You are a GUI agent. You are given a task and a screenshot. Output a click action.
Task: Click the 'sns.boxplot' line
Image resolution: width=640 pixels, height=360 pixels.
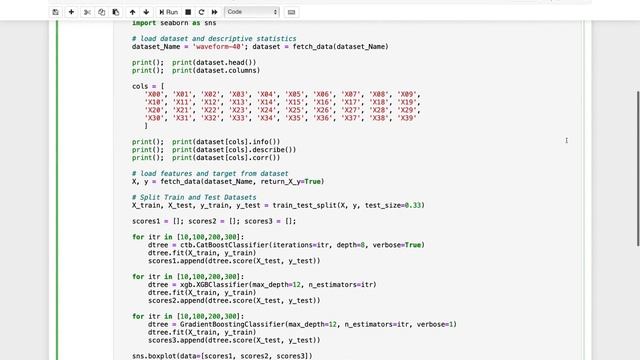(x=222, y=356)
